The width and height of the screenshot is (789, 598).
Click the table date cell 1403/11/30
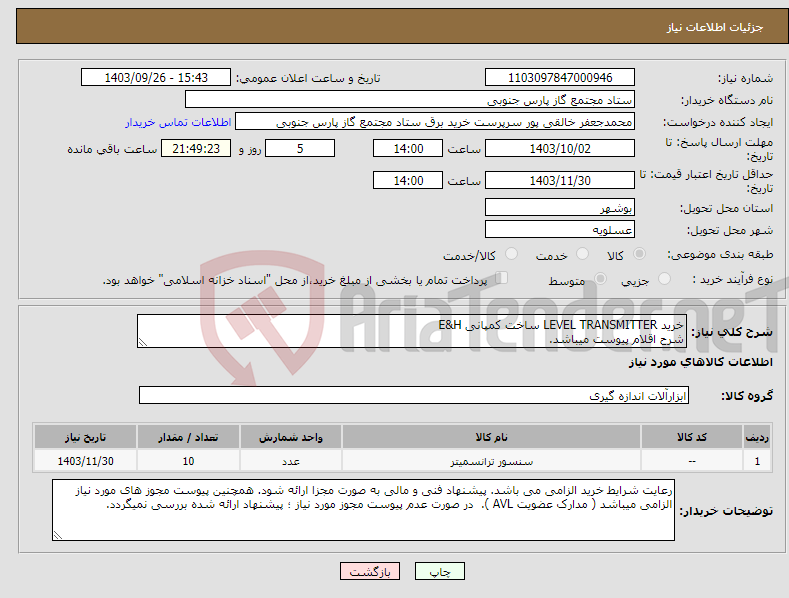86,461
